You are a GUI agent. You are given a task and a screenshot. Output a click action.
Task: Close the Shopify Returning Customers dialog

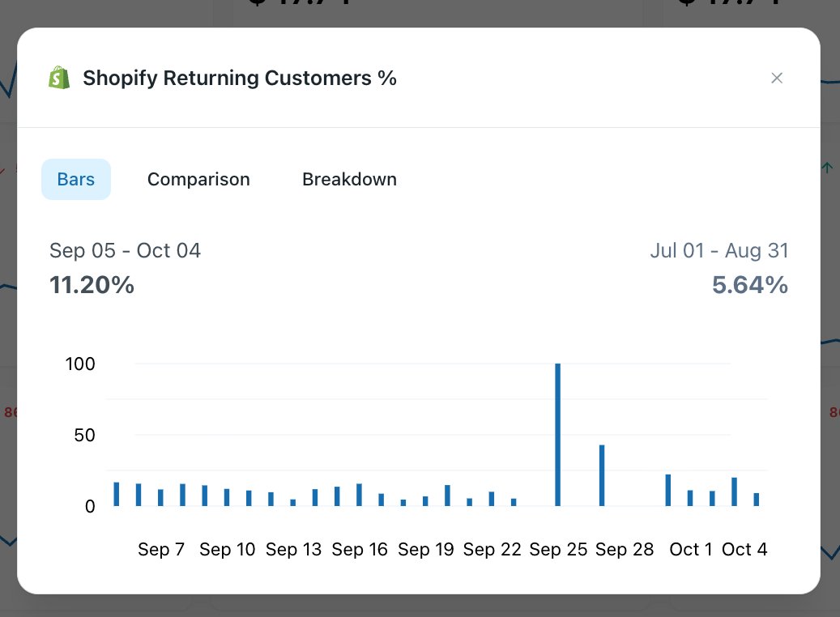click(x=777, y=79)
